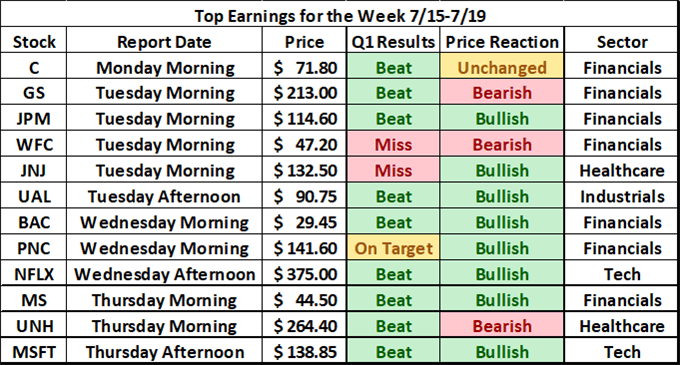The height and width of the screenshot is (365, 680).
Task: Click the Tuesday Afternoon report date
Action: [x=164, y=196]
